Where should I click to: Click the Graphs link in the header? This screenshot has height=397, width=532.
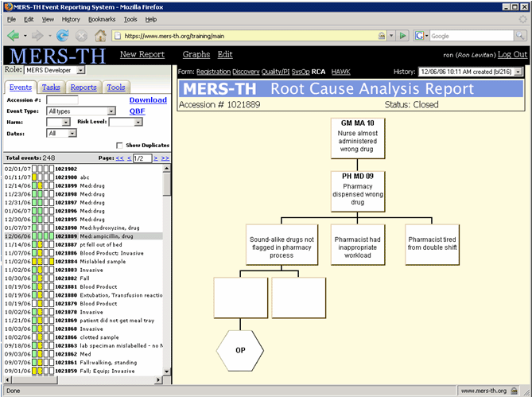(196, 54)
